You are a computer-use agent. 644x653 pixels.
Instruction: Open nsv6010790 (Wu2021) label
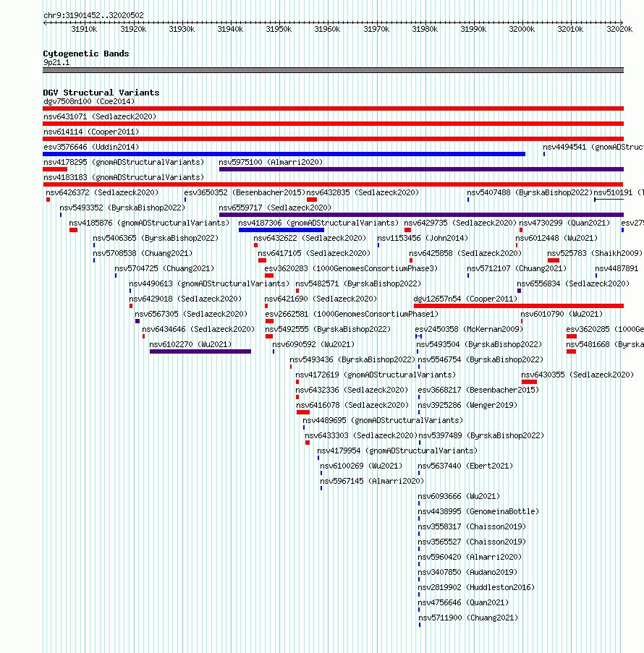tap(562, 315)
